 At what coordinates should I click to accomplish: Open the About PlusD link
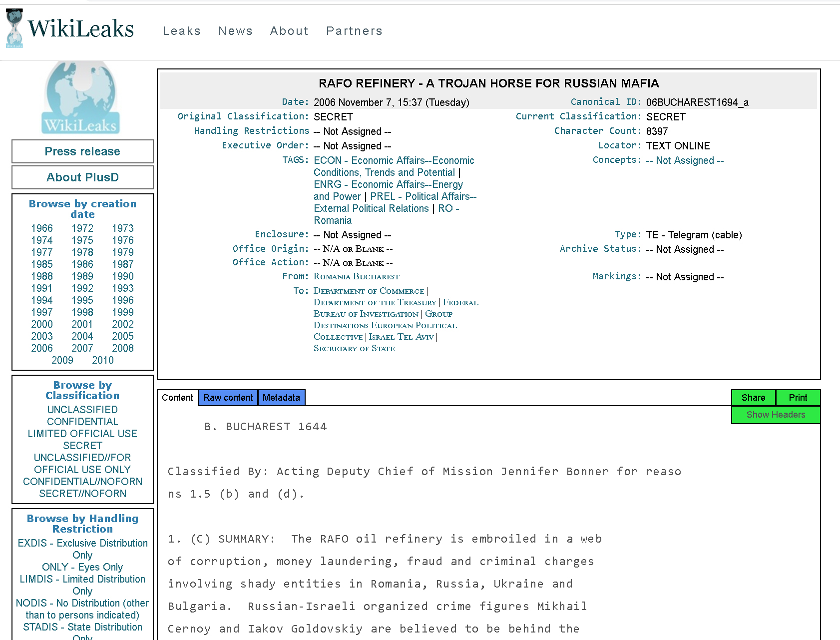coord(82,177)
